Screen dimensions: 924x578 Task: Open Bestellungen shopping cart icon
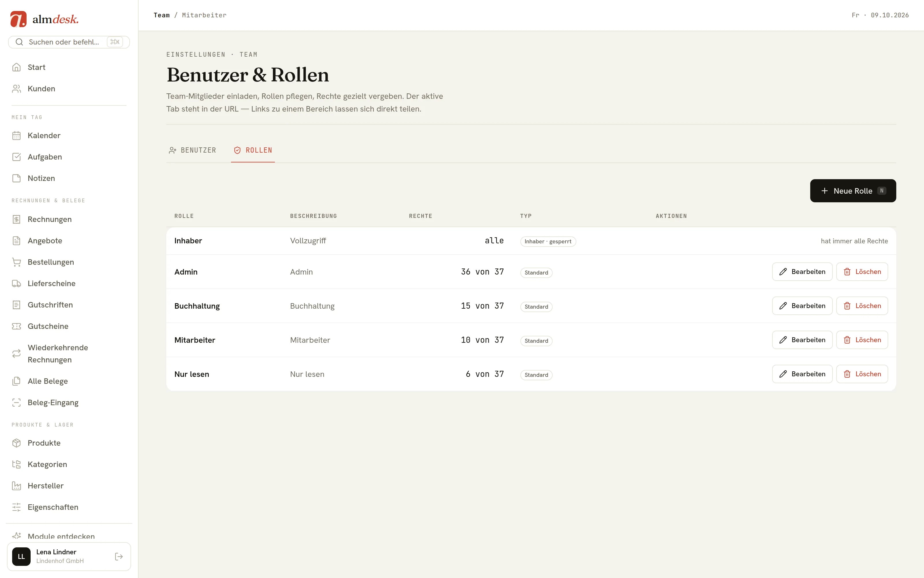(16, 262)
